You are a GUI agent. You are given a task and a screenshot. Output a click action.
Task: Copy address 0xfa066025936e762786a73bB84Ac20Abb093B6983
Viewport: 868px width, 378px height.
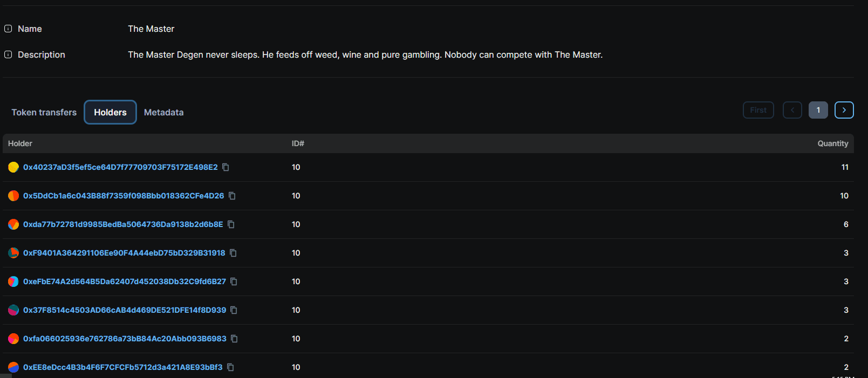[x=234, y=339]
